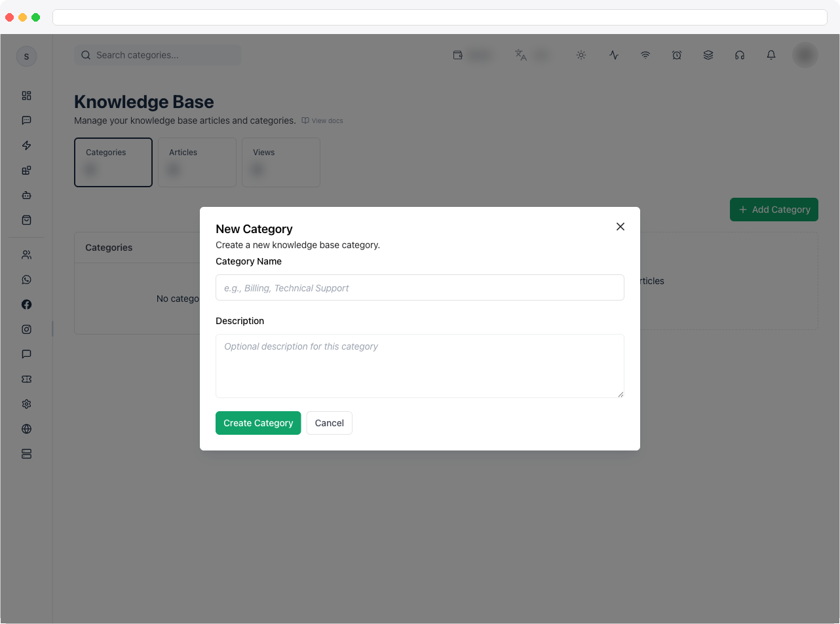Open the bot icon in sidebar

click(x=26, y=195)
